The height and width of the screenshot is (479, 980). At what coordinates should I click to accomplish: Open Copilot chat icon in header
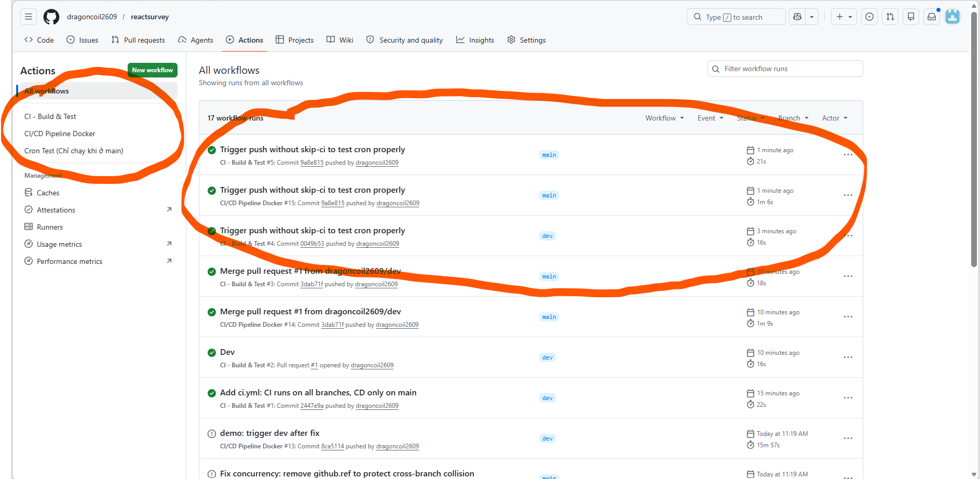coord(797,17)
